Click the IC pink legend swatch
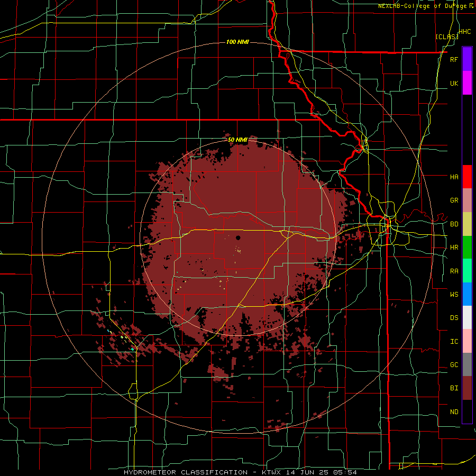Image resolution: width=476 pixels, height=476 pixels. (x=467, y=341)
